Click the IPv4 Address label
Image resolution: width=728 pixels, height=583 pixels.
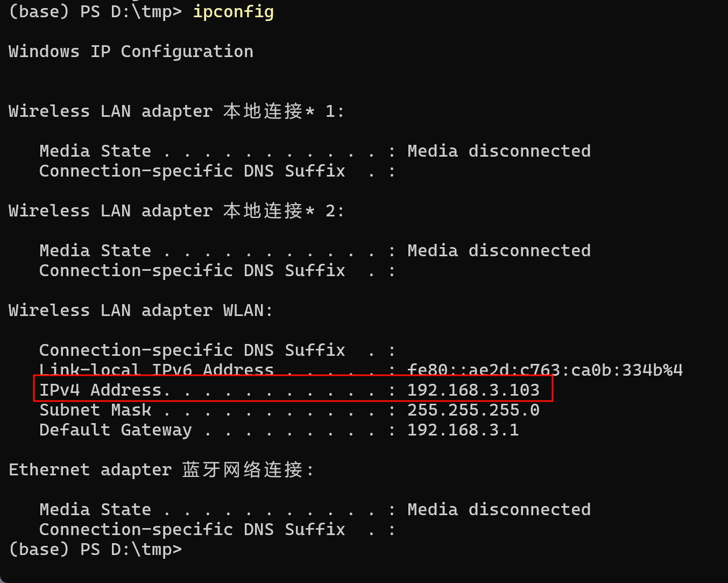point(100,390)
